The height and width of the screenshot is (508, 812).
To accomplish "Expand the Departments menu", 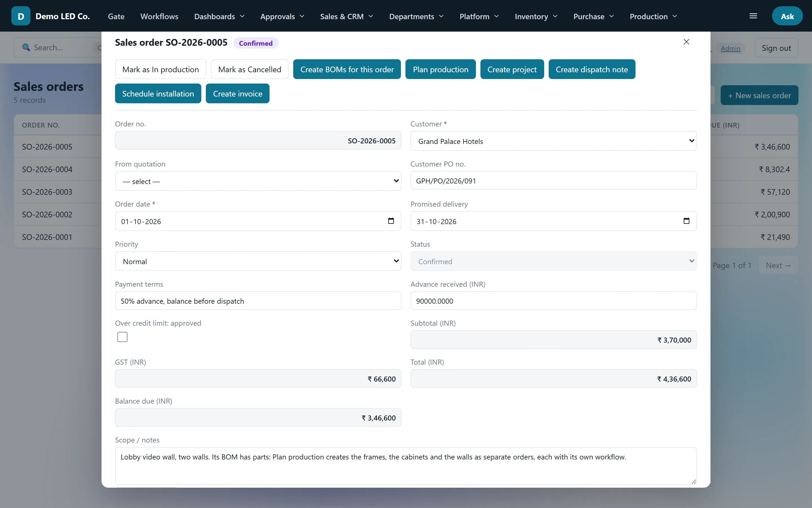I will pos(416,16).
